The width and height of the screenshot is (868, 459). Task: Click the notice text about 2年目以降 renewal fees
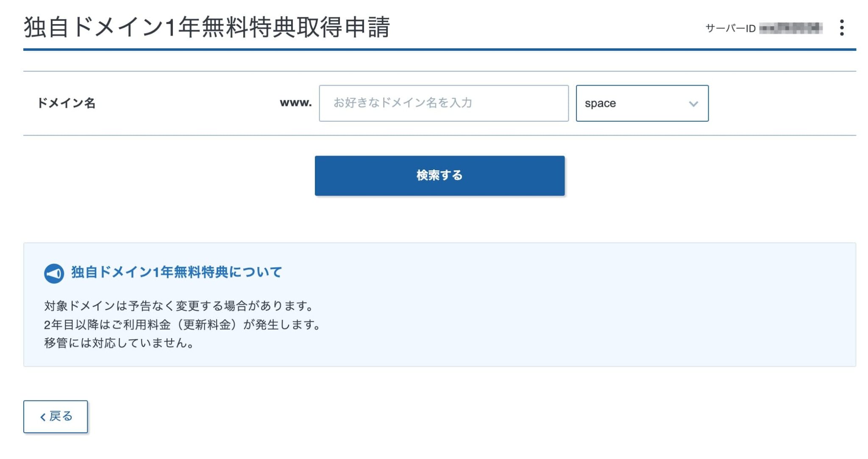tap(182, 325)
